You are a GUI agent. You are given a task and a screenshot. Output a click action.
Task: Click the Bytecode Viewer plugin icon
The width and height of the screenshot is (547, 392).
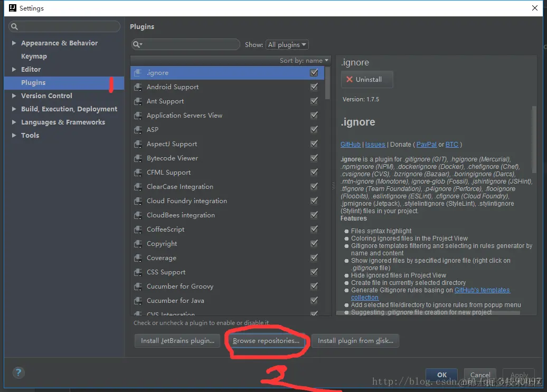click(x=138, y=159)
